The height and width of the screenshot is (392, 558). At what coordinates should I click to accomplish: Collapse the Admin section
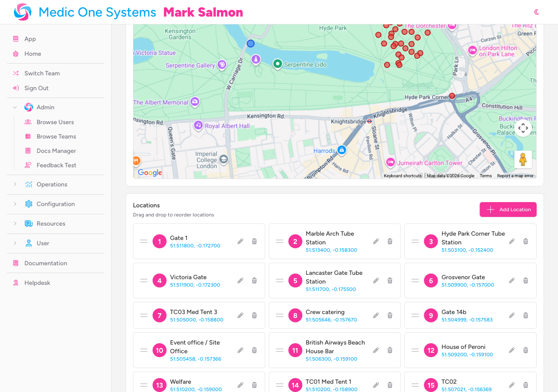[14, 107]
